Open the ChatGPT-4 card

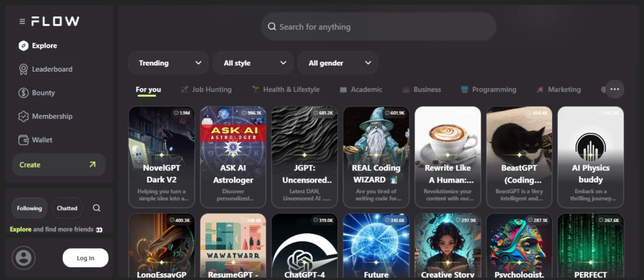(304, 246)
